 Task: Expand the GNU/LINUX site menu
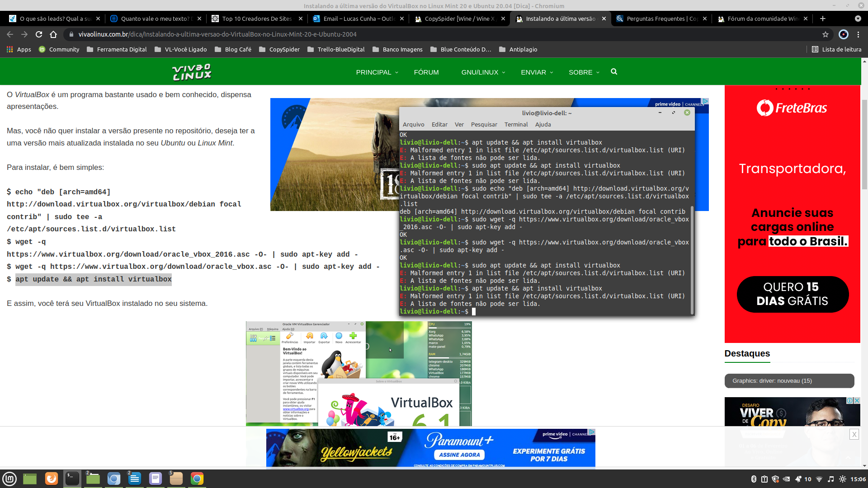point(483,72)
